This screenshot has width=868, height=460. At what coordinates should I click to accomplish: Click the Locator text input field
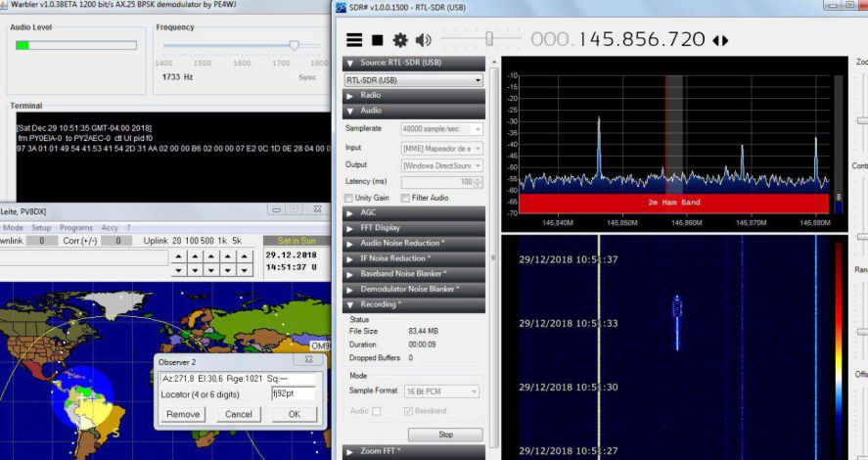point(293,393)
